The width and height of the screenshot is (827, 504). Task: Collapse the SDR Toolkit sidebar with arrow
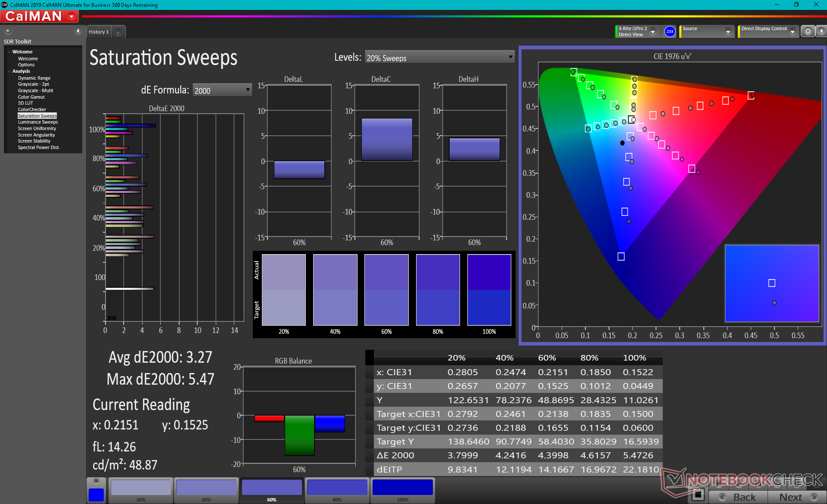coord(78,31)
